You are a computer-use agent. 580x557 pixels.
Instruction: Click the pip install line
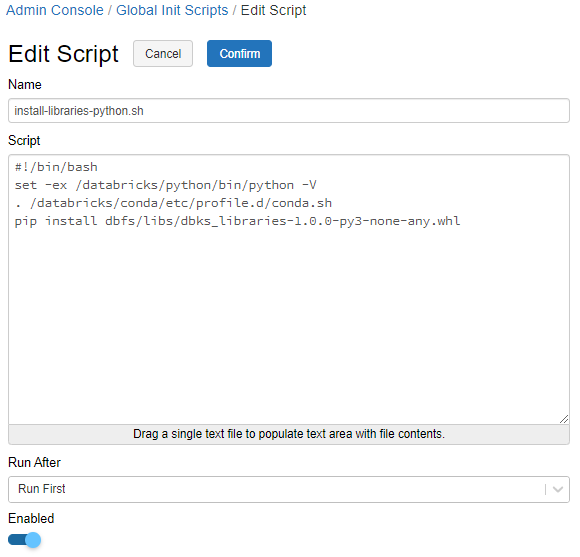click(x=237, y=221)
